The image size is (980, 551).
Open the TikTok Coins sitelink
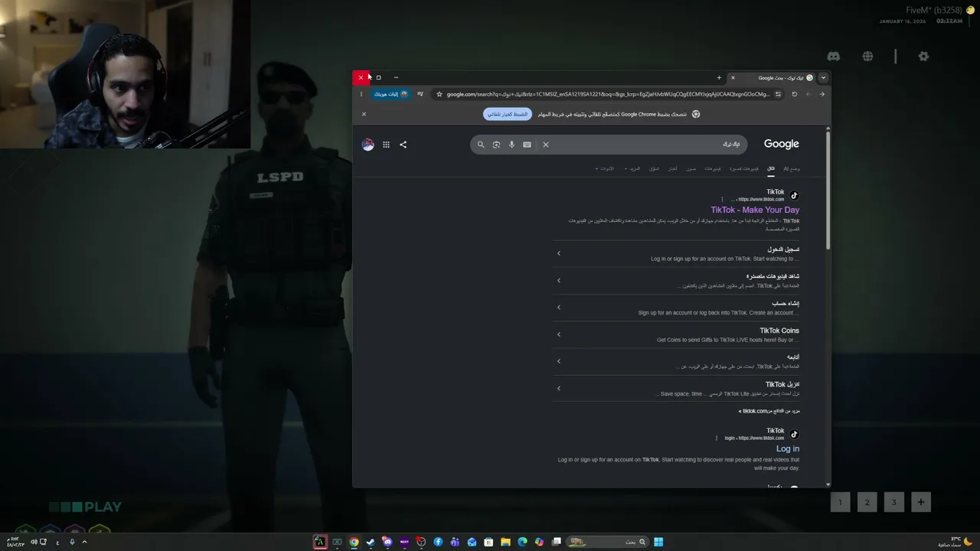[x=779, y=331]
